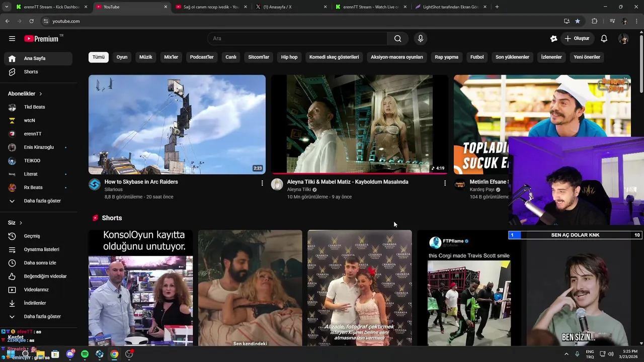The image size is (644, 362).
Task: Play How to Skybase in Arc Raiders thumbnail
Action: click(177, 125)
